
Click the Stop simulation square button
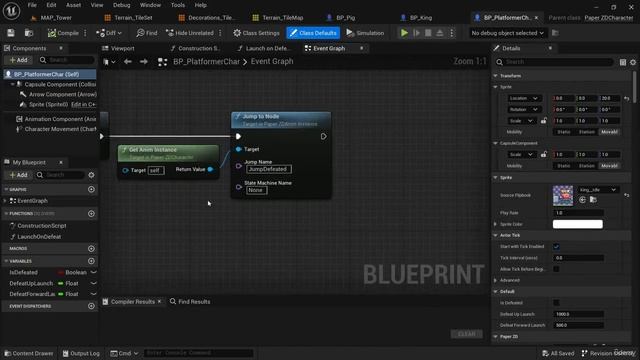click(428, 33)
